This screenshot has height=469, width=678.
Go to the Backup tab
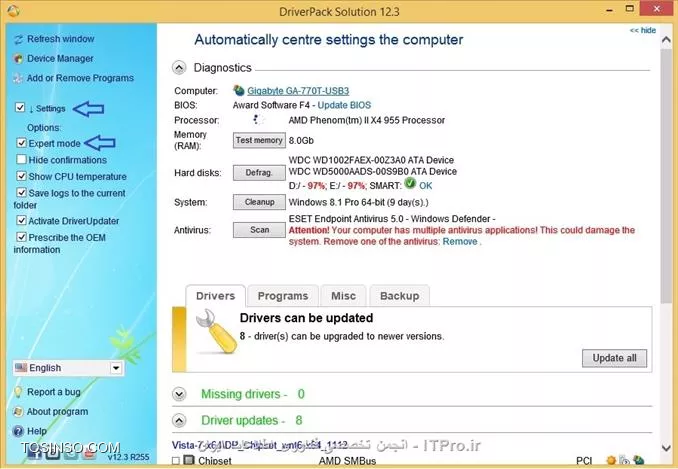tap(400, 296)
